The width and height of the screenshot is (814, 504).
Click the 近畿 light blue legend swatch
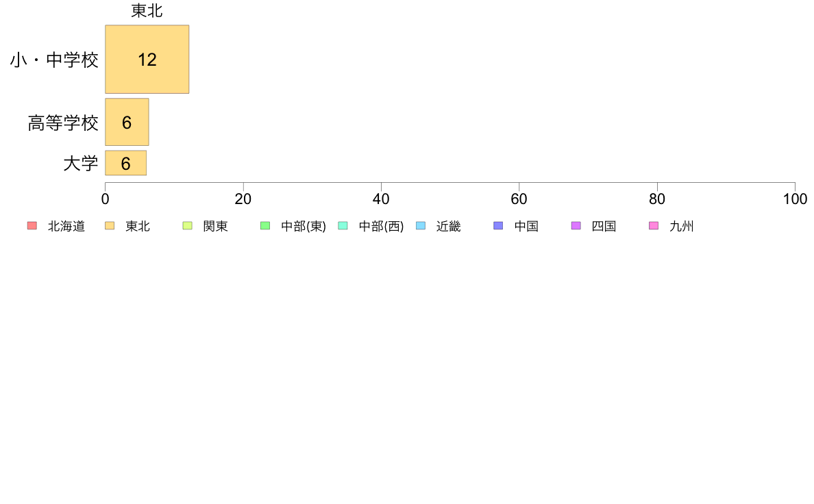click(x=421, y=226)
